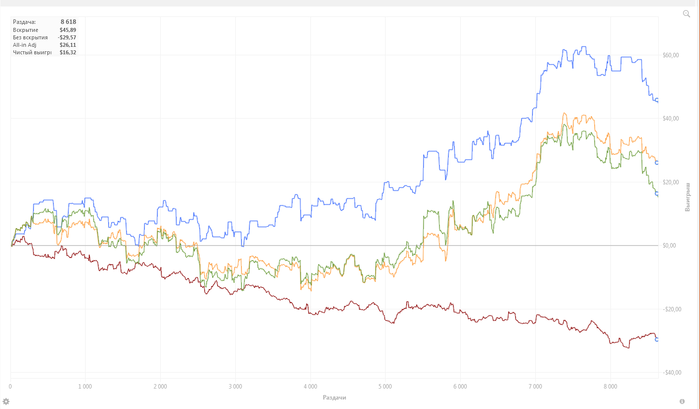Click the "Раздачи" x-axis title

pyautogui.click(x=335, y=397)
